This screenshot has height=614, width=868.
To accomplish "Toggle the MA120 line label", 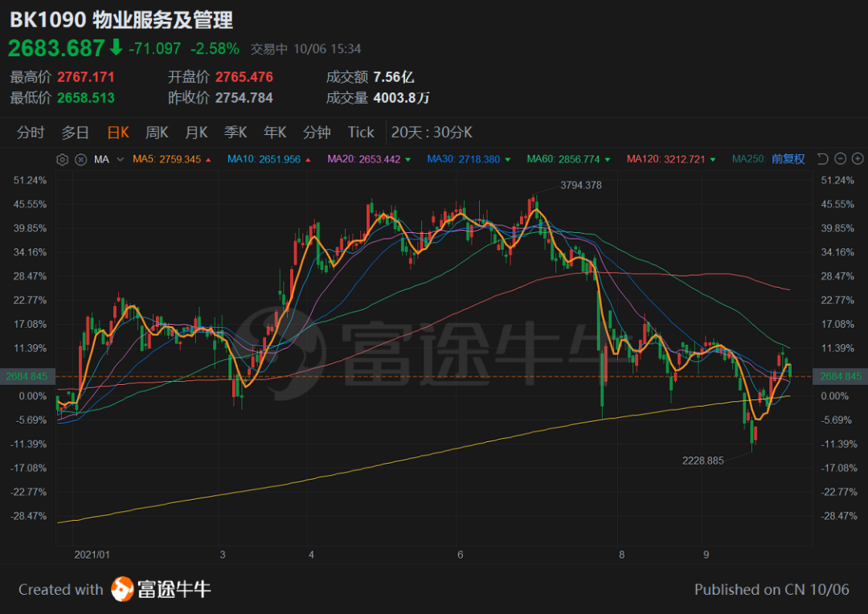I will pyautogui.click(x=665, y=159).
